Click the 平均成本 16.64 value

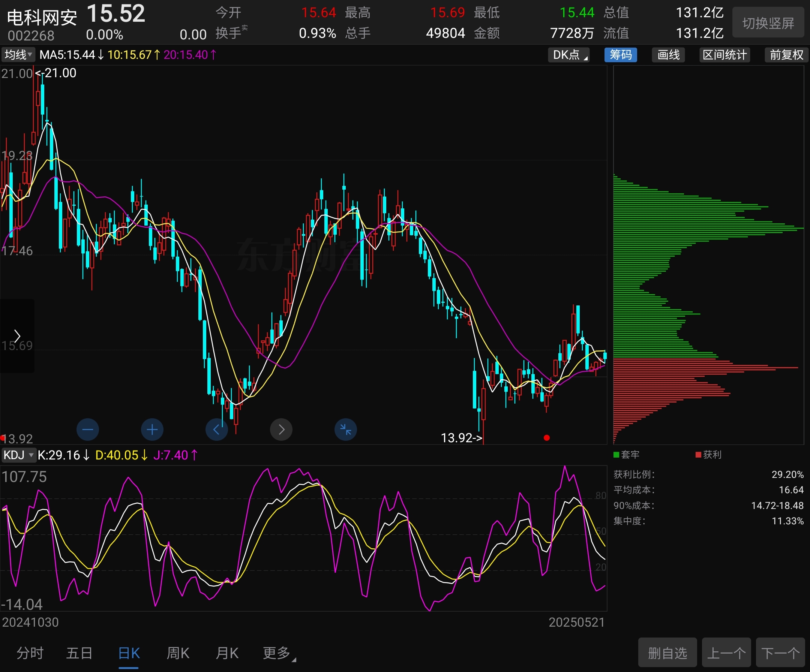point(791,490)
